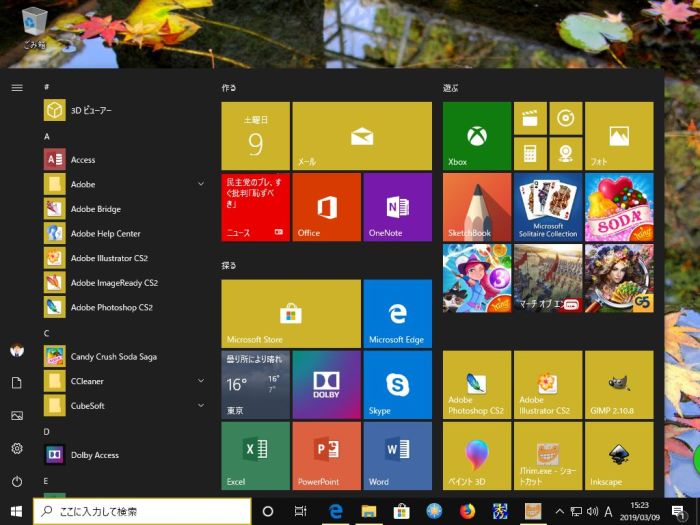The height and width of the screenshot is (525, 700).
Task: Expand the CubeSoft folder entry
Action: (125, 406)
